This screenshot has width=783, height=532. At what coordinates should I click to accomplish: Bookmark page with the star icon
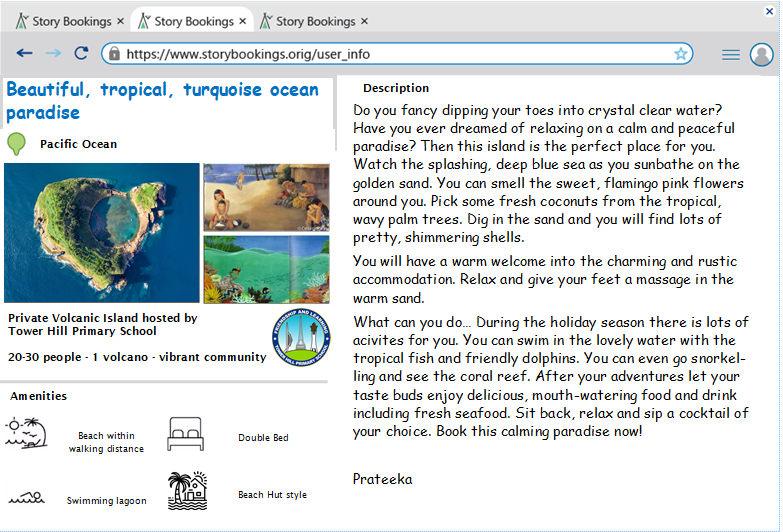tap(680, 53)
